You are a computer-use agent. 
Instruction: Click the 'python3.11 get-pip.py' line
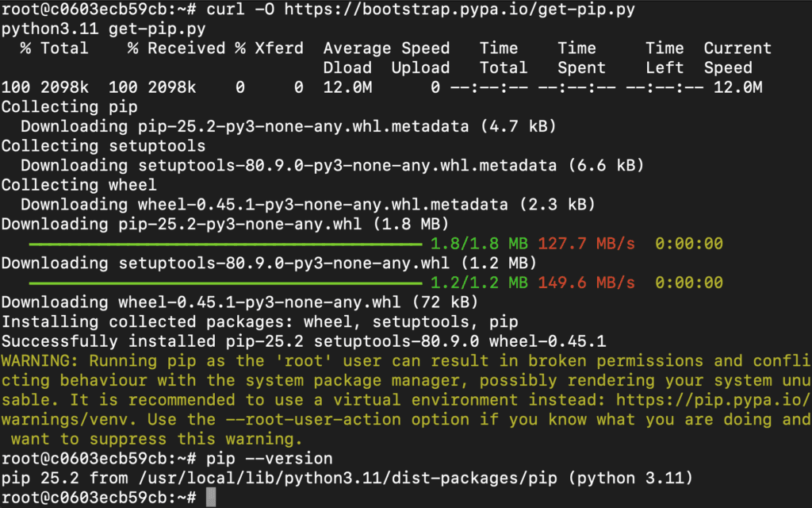(103, 29)
